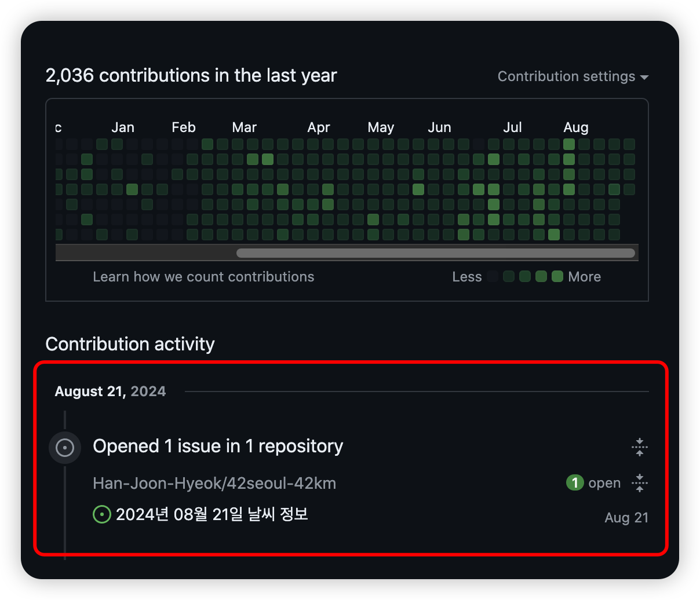Collapse the 'Opened 1 issue in 1 repository' section
Screen dimensions: 700x600
click(x=639, y=447)
